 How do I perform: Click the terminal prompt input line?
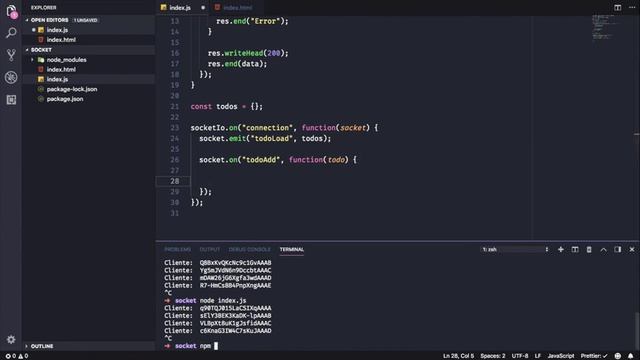pyautogui.click(x=216, y=346)
